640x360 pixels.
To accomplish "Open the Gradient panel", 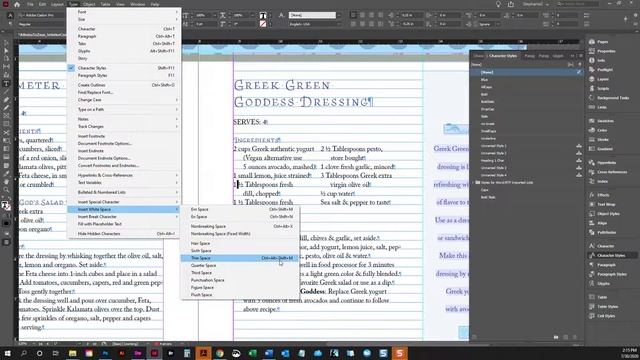I will (x=600, y=149).
